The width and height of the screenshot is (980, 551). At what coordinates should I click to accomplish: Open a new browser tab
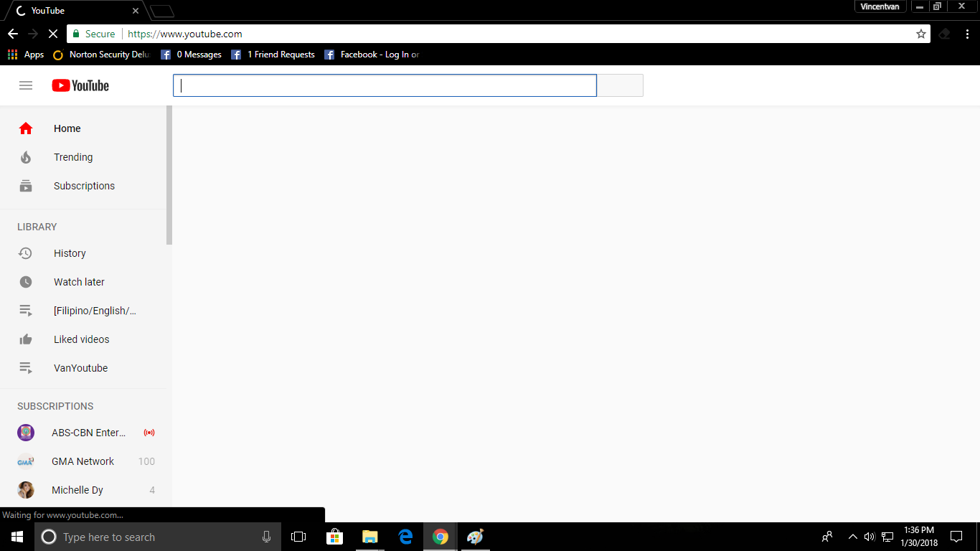coord(162,11)
